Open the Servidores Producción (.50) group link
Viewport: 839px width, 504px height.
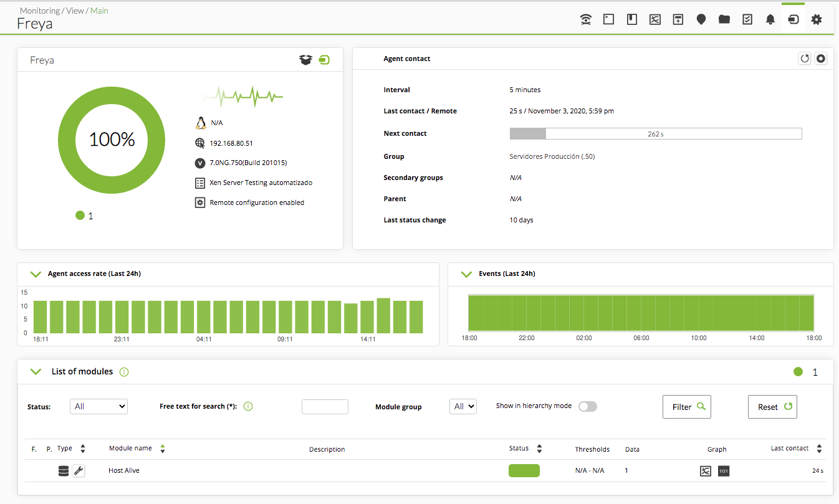[552, 156]
